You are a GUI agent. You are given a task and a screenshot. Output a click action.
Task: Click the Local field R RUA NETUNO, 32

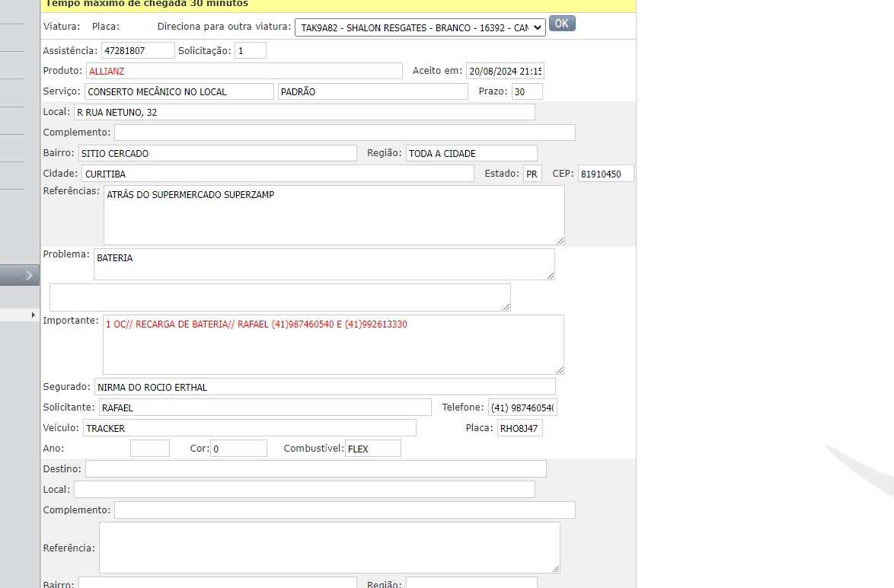tap(305, 113)
